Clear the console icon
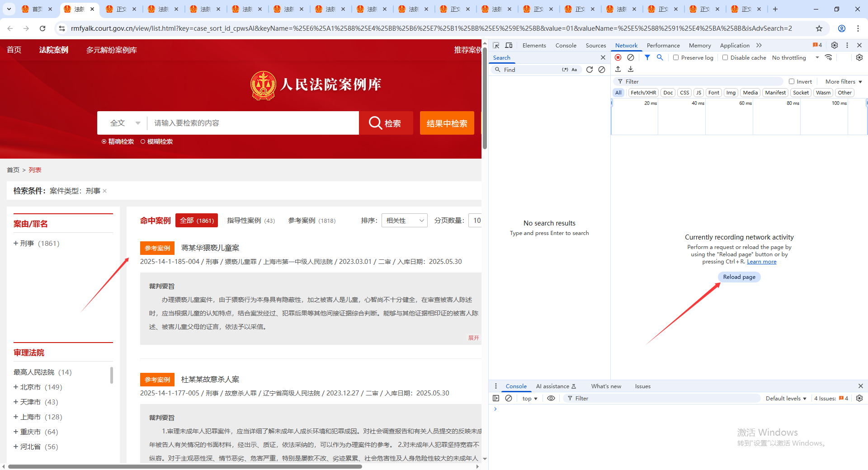 click(509, 398)
